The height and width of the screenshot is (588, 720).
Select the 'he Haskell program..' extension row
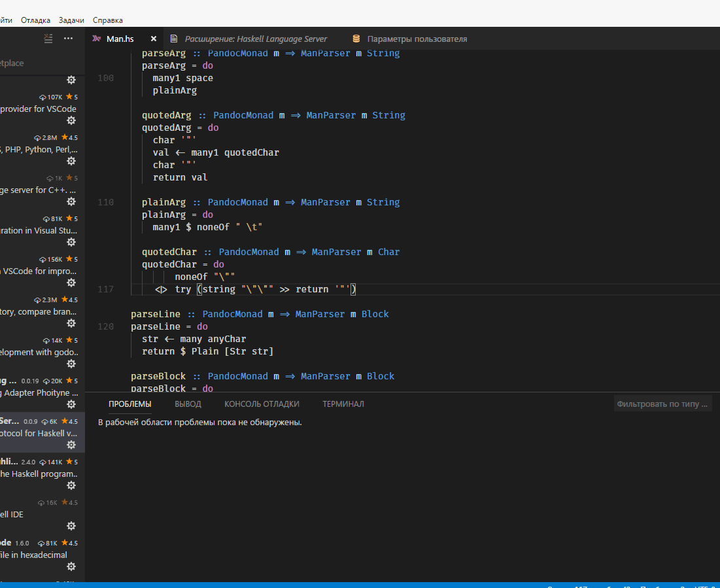43,474
